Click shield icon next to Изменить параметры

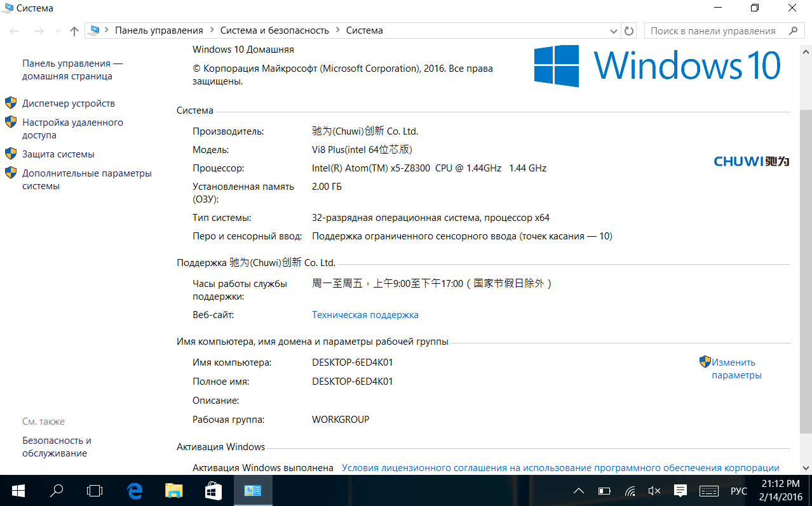point(705,362)
